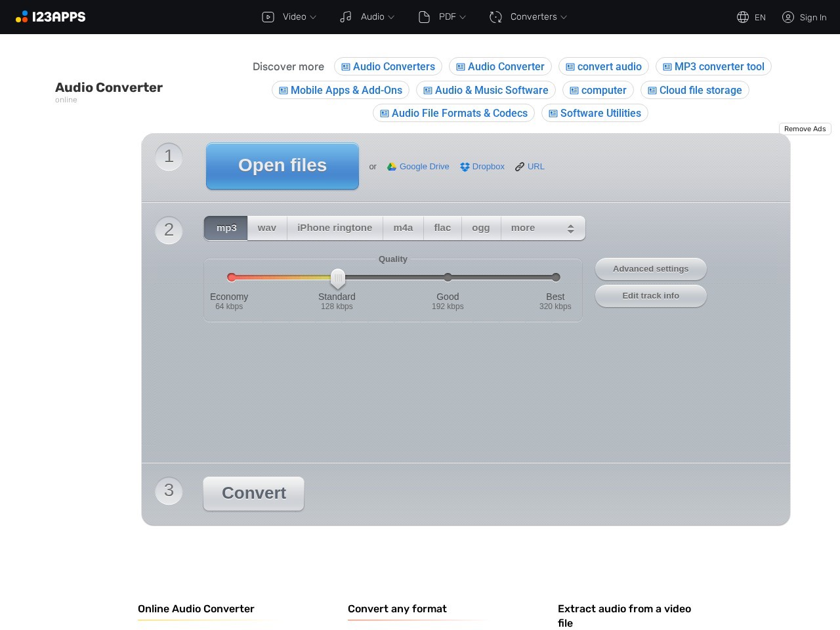Choose the iPhone ringtone format
Viewport: 840px width, 630px height.
335,228
